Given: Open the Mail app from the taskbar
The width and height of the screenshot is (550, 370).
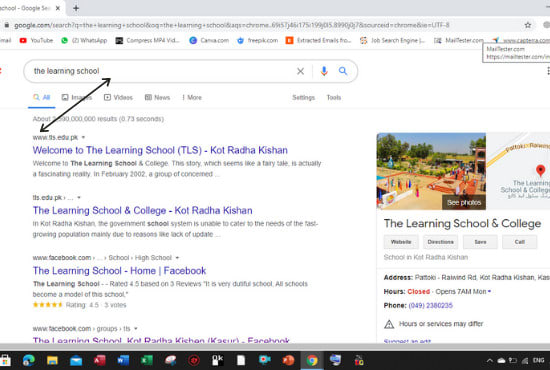Looking at the screenshot, I should [x=76, y=360].
